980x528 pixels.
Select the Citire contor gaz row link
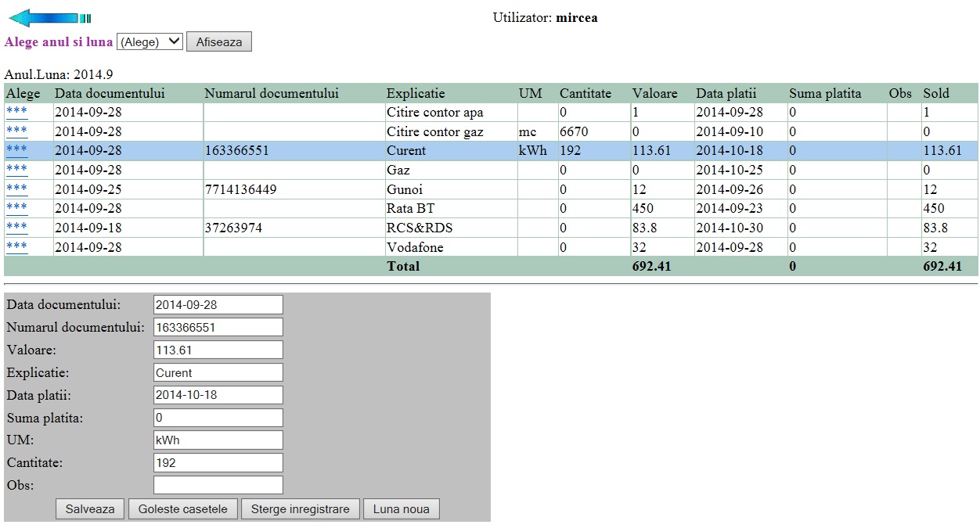(16, 131)
